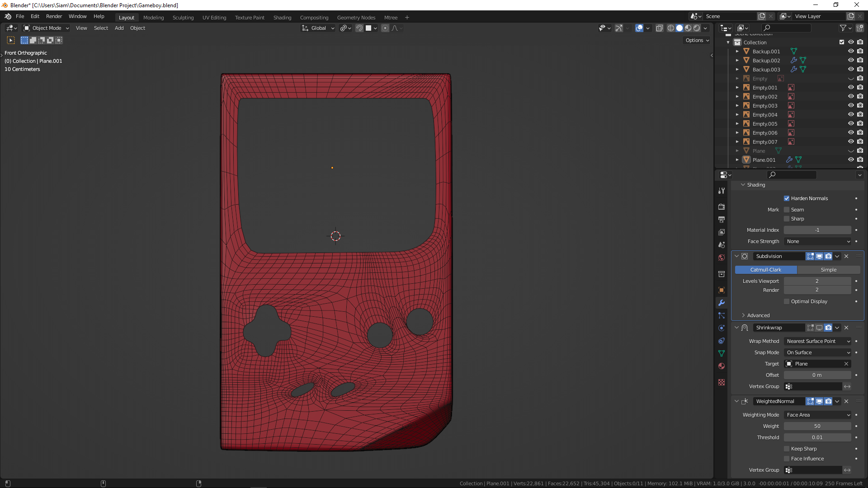Viewport: 868px width, 488px height.
Task: Switch to the Geometry Nodes workspace tab
Action: pyautogui.click(x=356, y=18)
